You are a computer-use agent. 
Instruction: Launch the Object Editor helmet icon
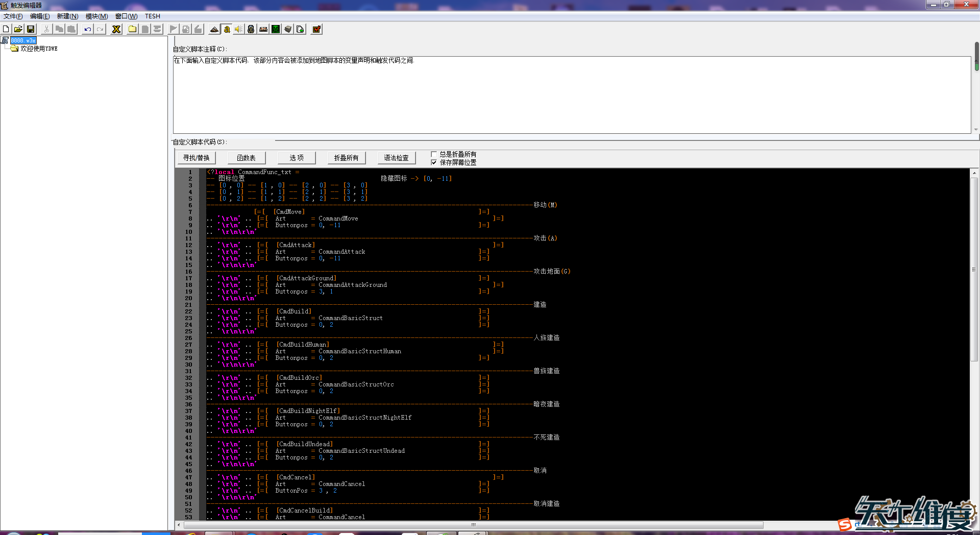251,29
